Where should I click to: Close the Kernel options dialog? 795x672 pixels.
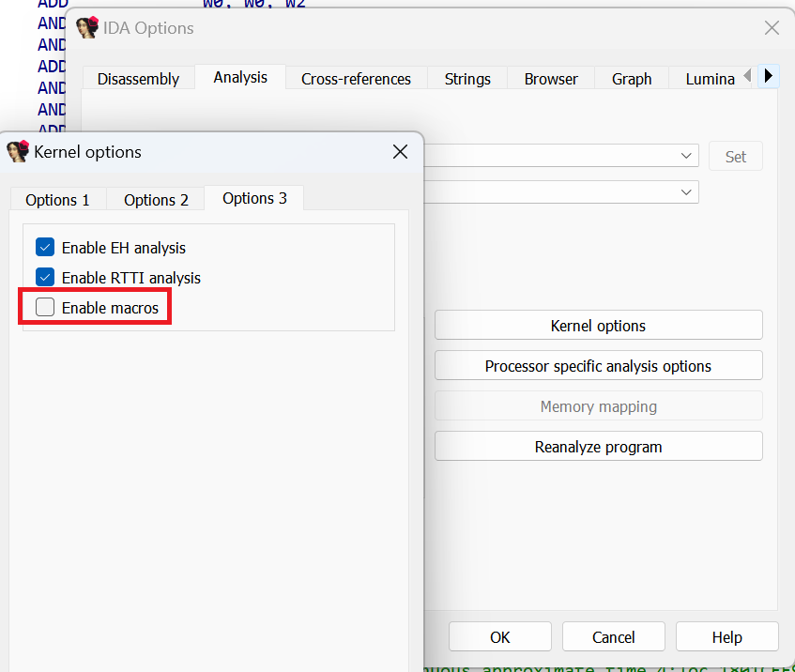point(400,151)
